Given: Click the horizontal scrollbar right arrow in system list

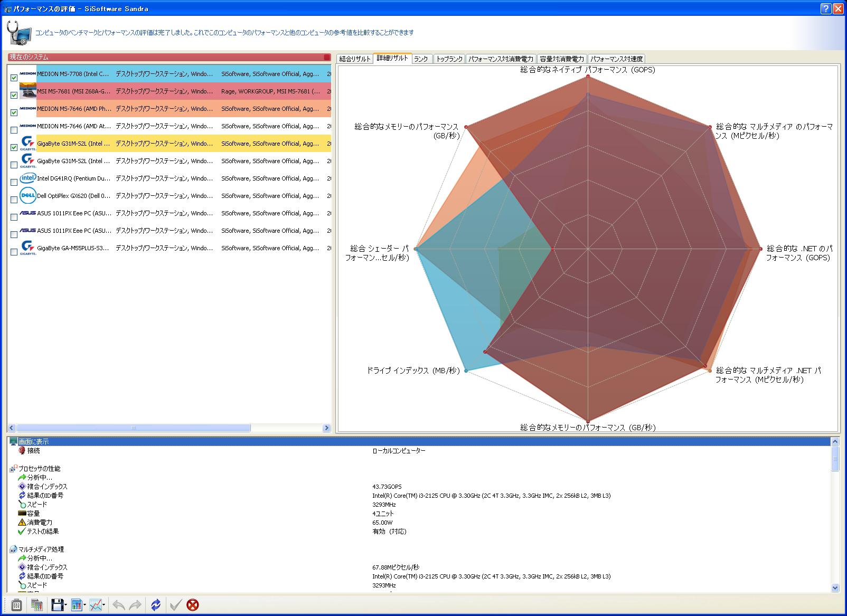Looking at the screenshot, I should coord(326,428).
